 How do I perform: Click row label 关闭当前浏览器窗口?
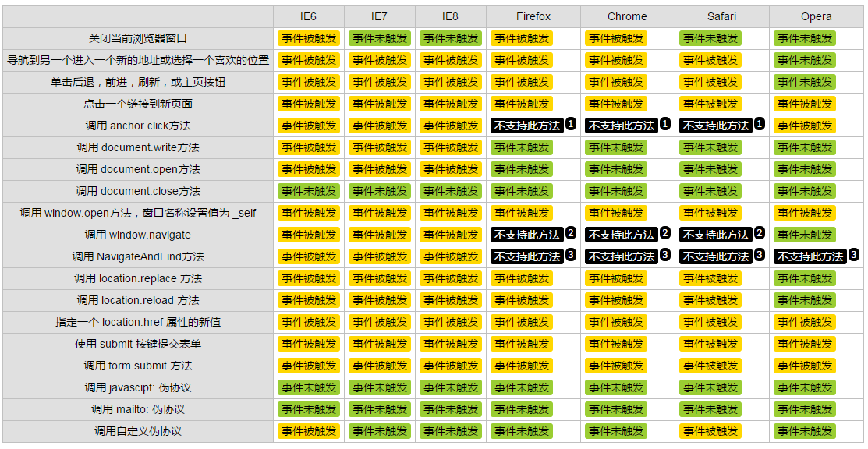coord(138,38)
